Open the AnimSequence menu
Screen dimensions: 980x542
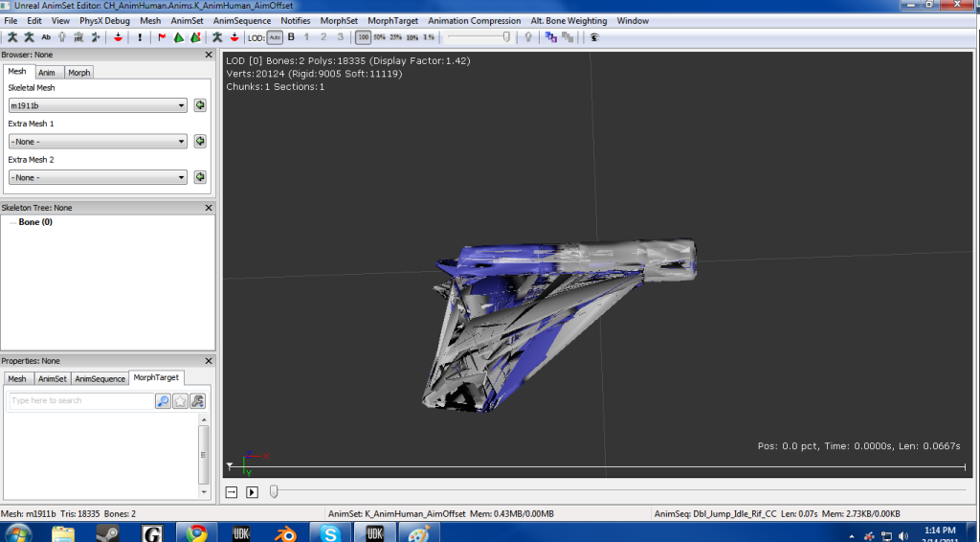point(242,21)
